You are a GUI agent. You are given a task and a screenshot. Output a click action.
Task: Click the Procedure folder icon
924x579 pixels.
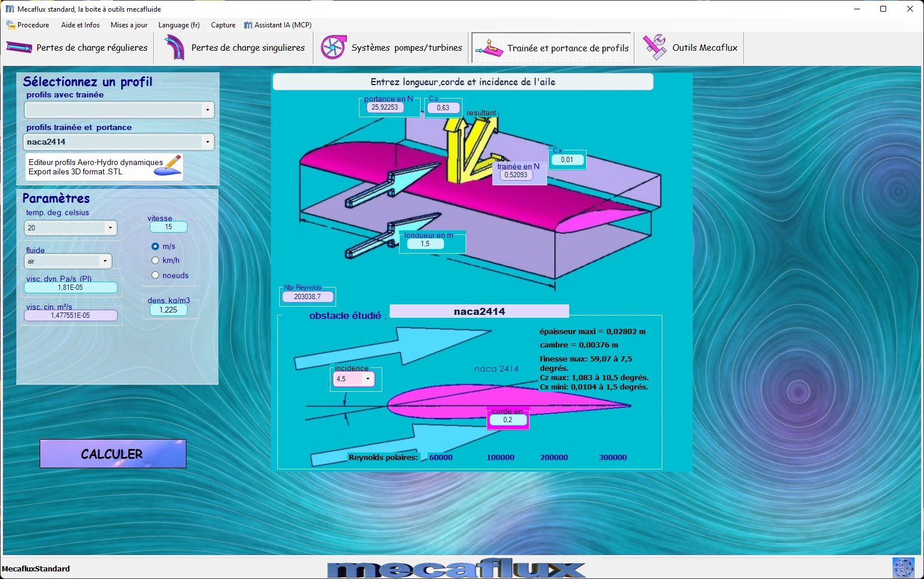click(10, 25)
